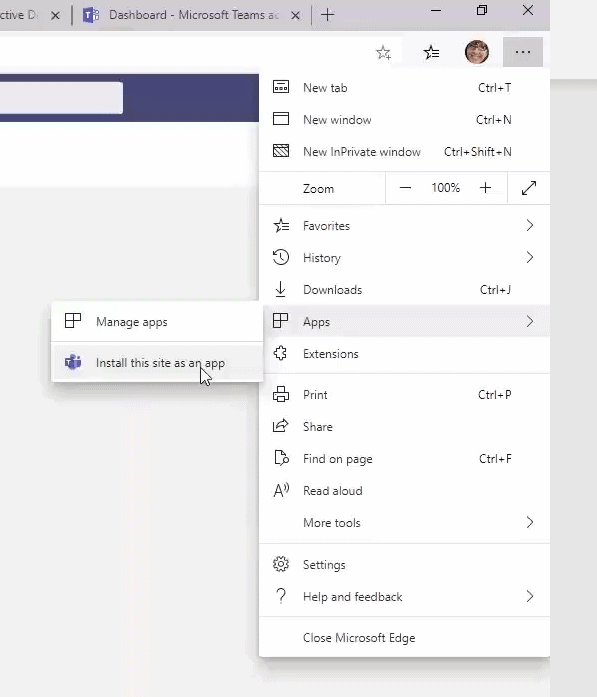Add this page to favorites star icon
This screenshot has width=597, height=697.
coord(383,52)
